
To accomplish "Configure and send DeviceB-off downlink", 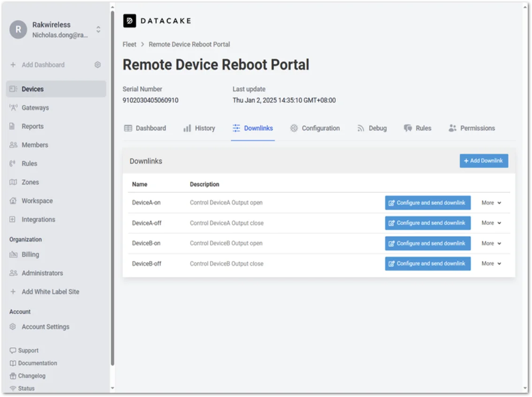I will pyautogui.click(x=427, y=264).
